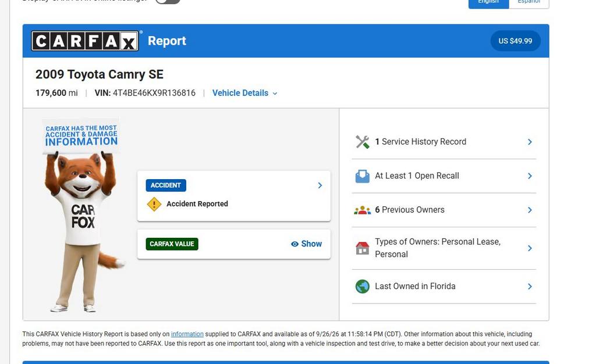
Task: Click the Previous Owners people icon
Action: click(x=362, y=210)
